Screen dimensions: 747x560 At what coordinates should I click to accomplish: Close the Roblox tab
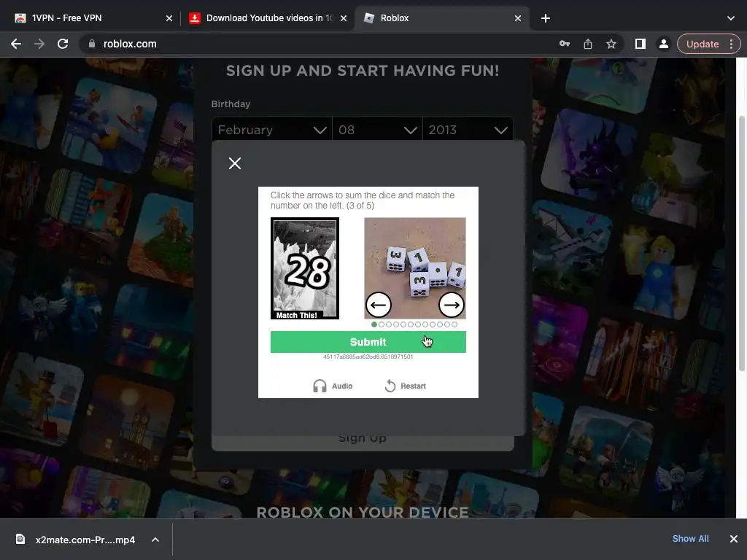click(518, 18)
